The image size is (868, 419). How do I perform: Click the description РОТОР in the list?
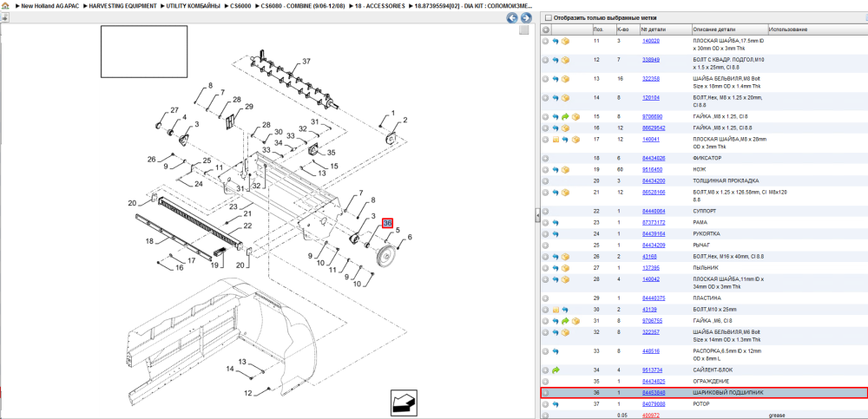point(700,404)
